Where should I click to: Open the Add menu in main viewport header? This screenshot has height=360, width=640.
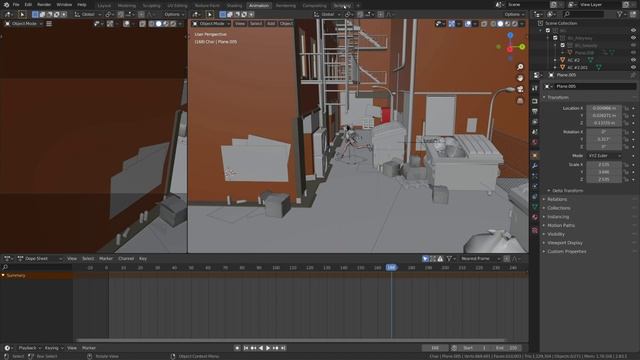coord(271,24)
